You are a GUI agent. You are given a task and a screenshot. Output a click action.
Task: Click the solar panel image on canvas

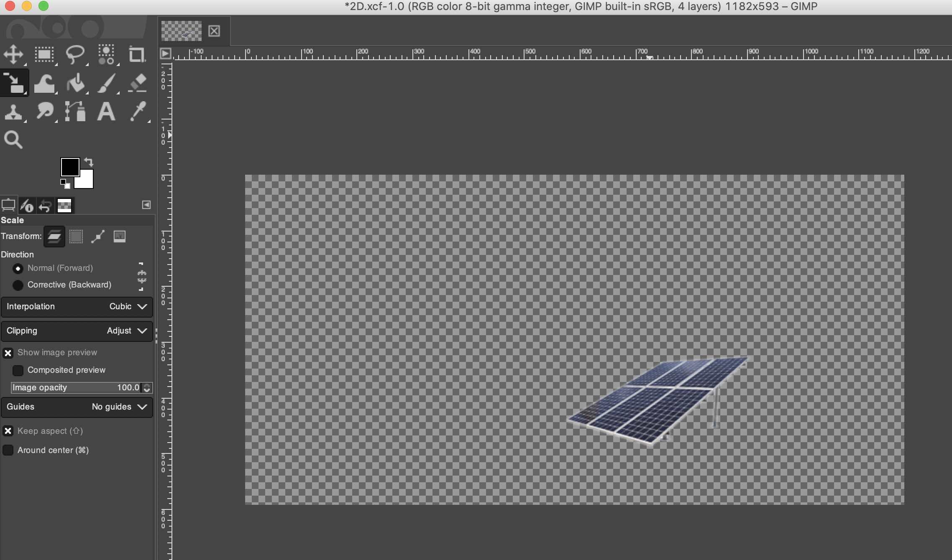[x=657, y=401]
